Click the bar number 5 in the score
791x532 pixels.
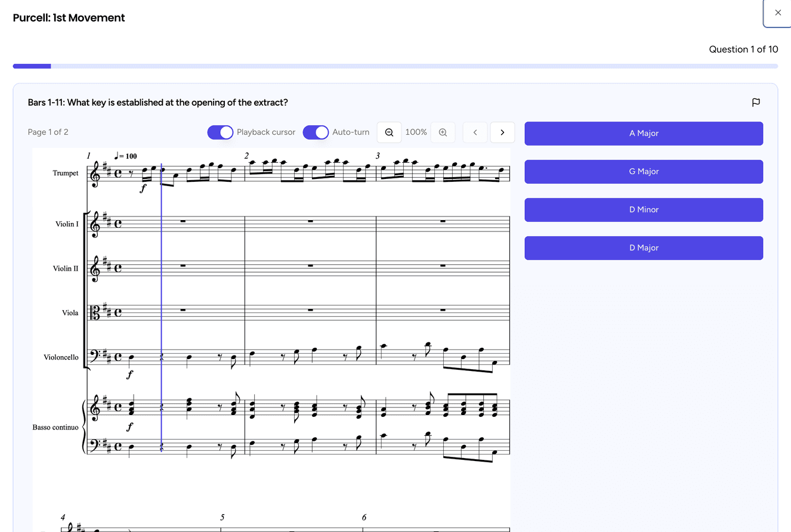[x=222, y=518]
